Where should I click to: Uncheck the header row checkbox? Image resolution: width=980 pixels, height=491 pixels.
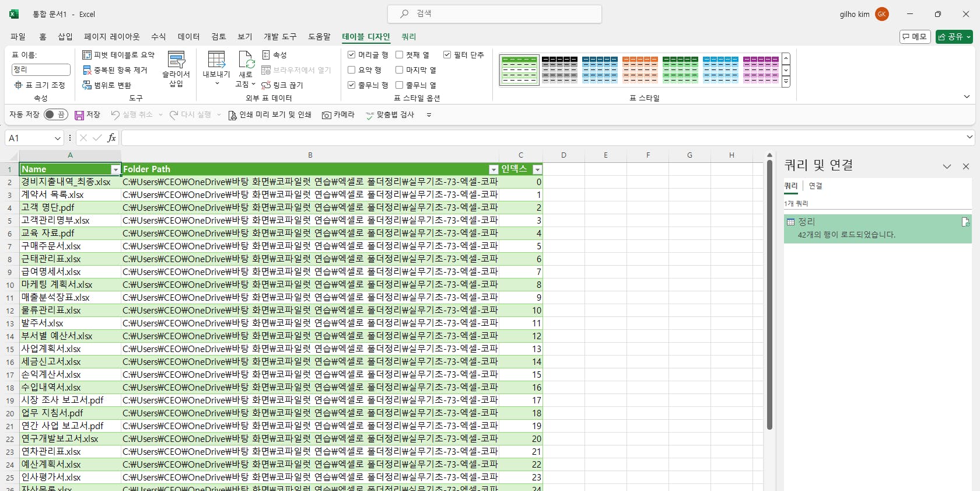pos(352,55)
